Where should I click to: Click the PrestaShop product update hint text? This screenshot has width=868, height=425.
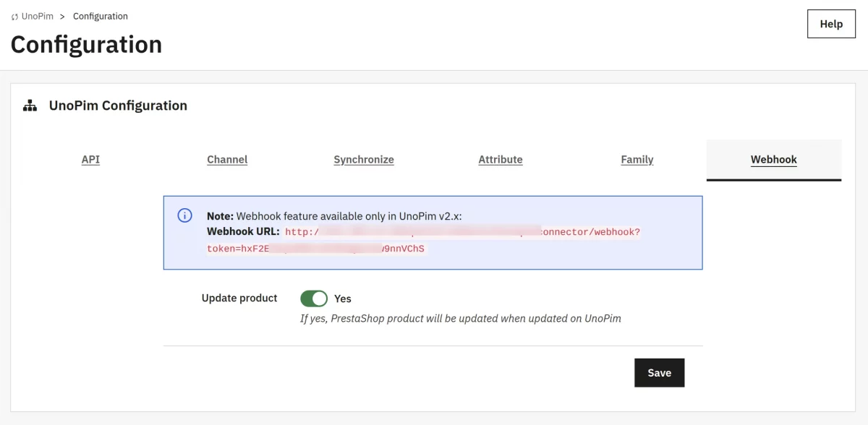[x=461, y=318]
